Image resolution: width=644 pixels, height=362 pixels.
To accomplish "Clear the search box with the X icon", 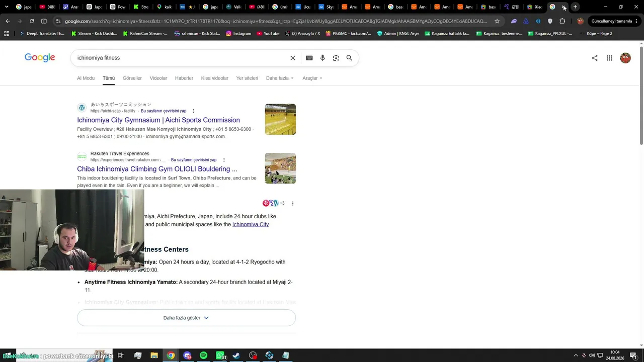I will point(293,58).
